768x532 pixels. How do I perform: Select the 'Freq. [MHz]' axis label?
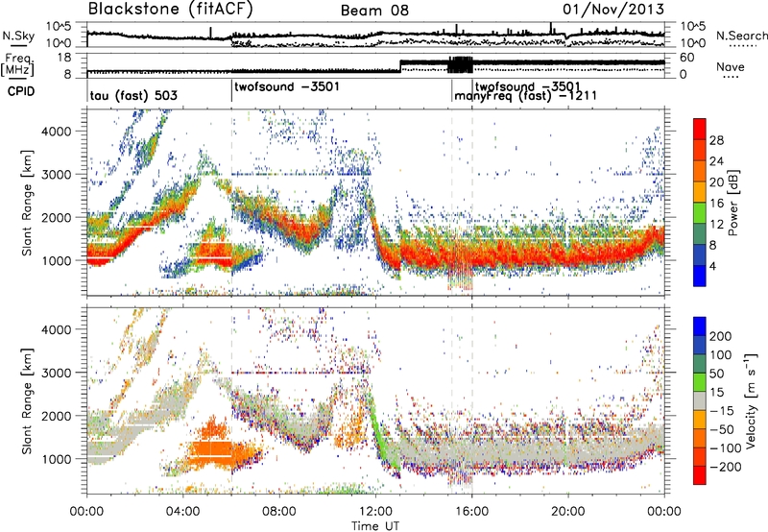click(17, 64)
